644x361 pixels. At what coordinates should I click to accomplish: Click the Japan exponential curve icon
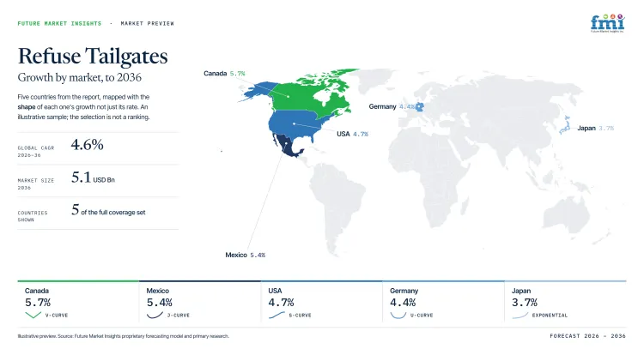[x=520, y=315]
